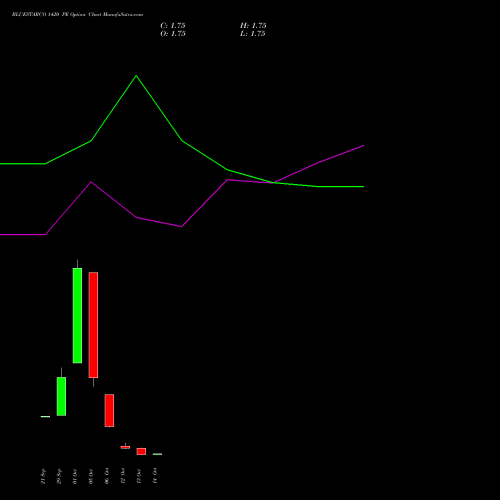Click the 06 Oct date axis label
The height and width of the screenshot is (500, 500).
coord(107,476)
